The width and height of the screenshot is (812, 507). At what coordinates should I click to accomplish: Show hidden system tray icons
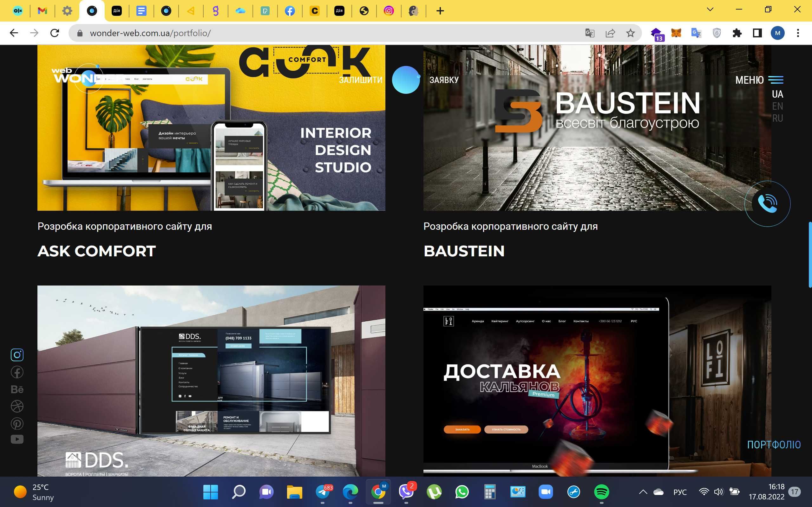click(x=643, y=492)
